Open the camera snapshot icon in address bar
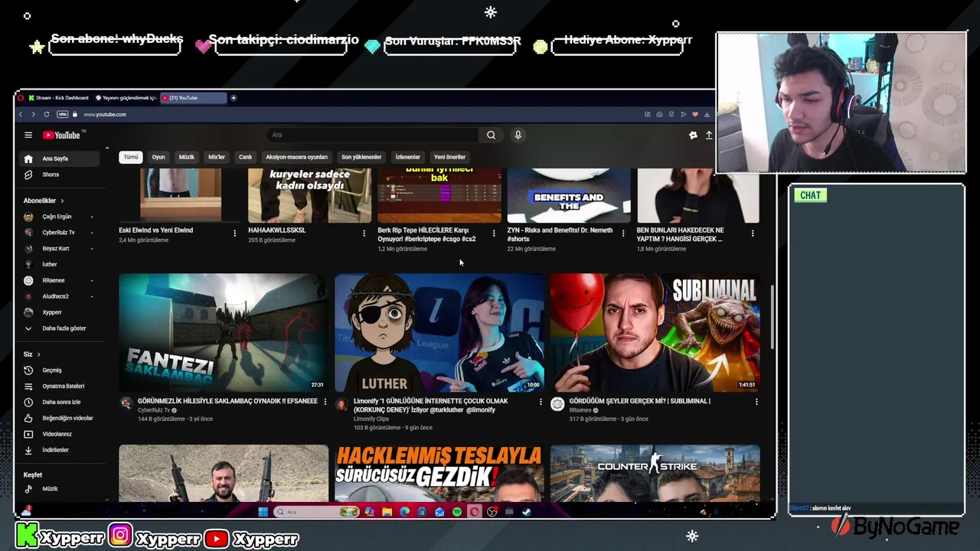 [x=659, y=114]
